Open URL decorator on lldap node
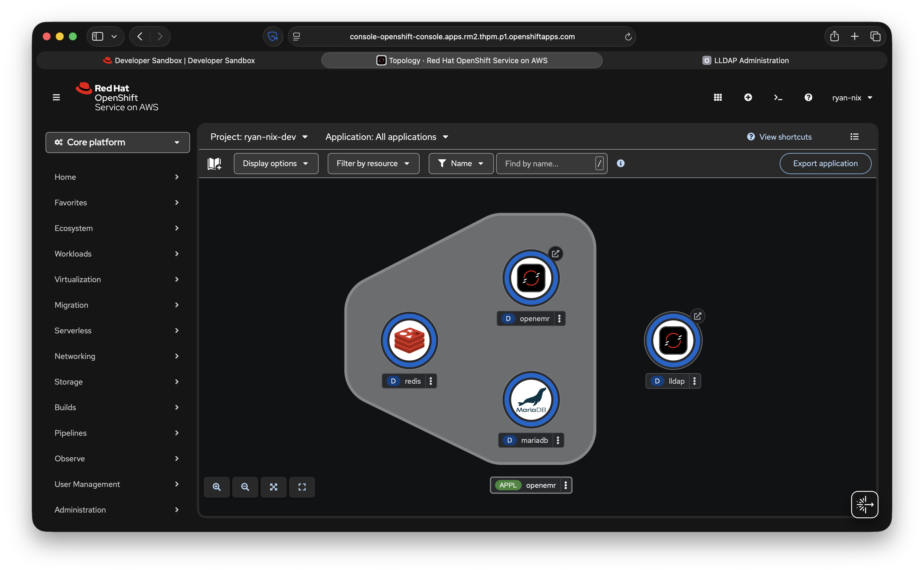The height and width of the screenshot is (574, 924). coord(697,316)
